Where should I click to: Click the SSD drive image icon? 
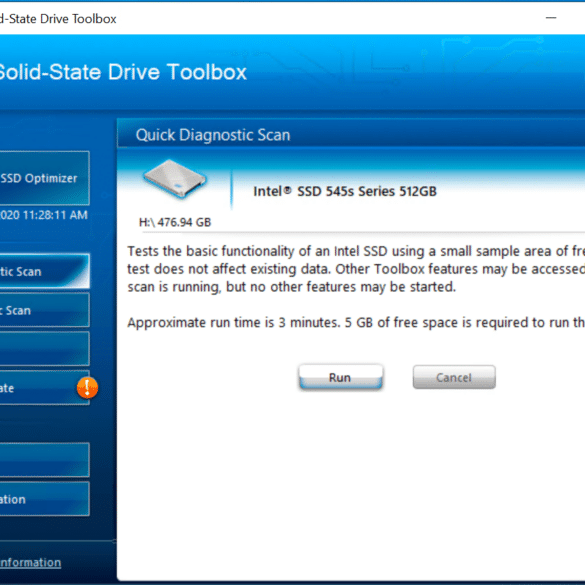(x=175, y=179)
